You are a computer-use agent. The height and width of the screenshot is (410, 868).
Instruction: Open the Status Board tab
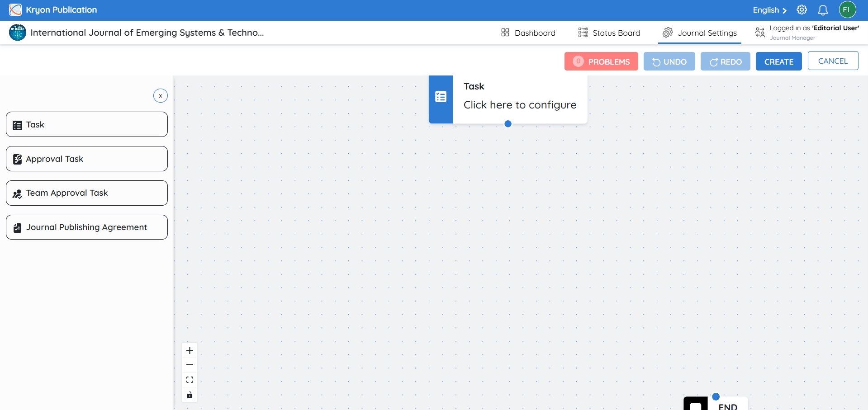click(609, 33)
